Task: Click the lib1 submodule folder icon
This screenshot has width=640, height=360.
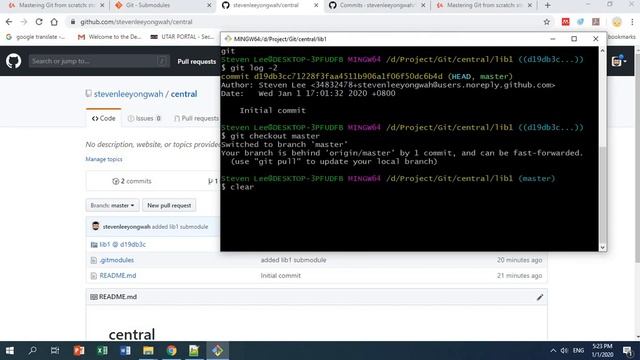Action: 94,245
